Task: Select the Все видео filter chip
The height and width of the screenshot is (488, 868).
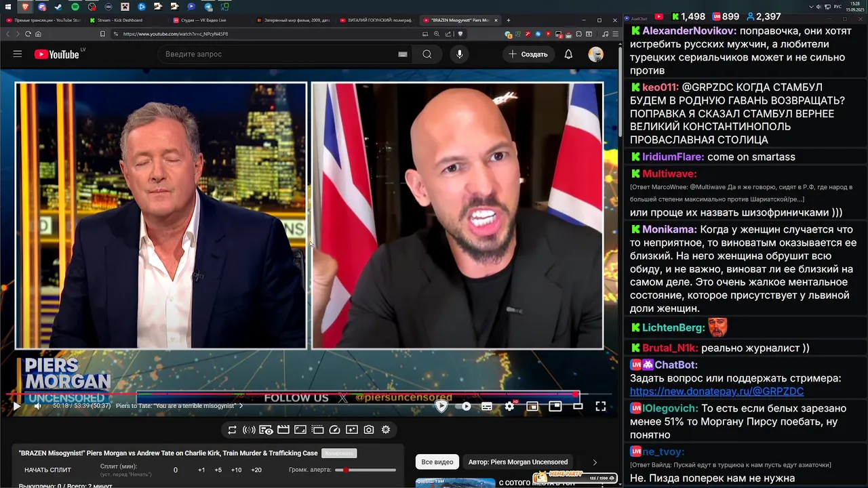Action: pos(437,462)
